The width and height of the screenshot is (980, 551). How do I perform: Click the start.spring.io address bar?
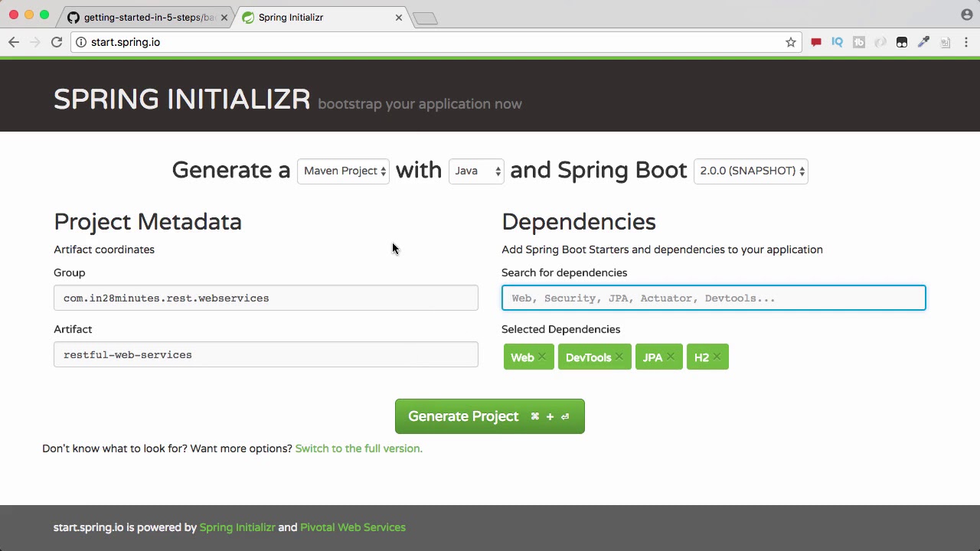pyautogui.click(x=436, y=42)
